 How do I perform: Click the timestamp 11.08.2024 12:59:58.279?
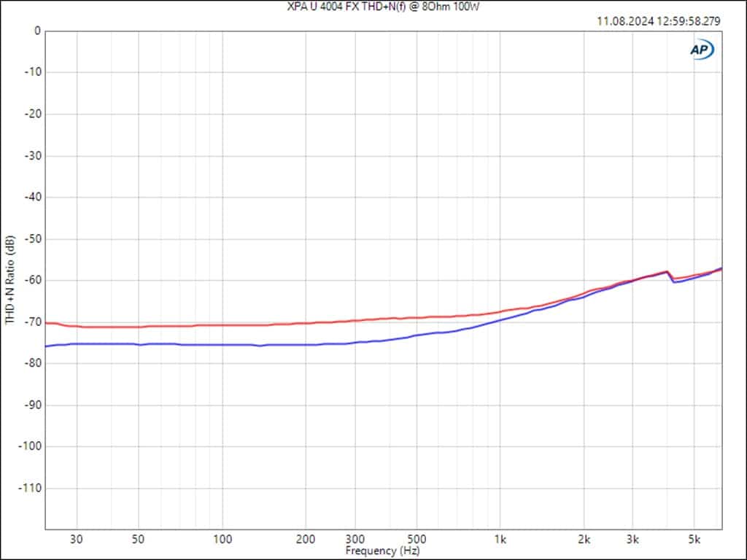tap(659, 21)
